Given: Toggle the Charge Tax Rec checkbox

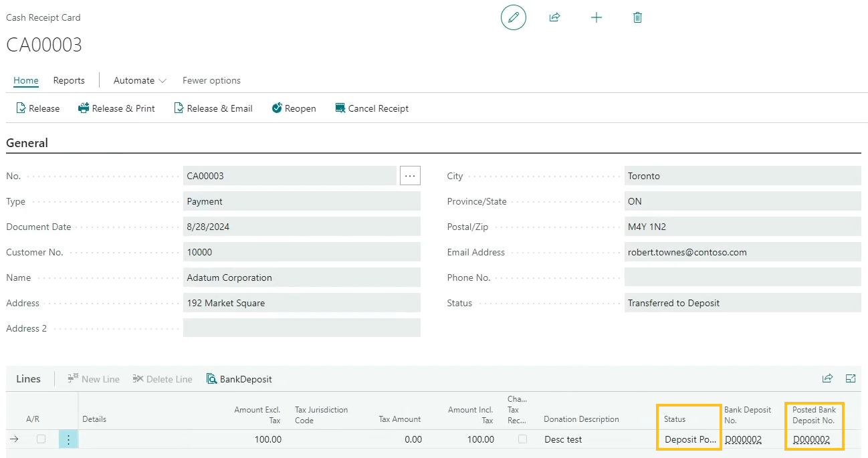Looking at the screenshot, I should 522,439.
